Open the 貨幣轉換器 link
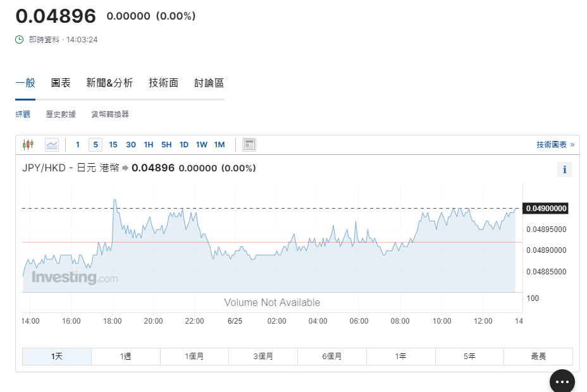Screen dimensions: 587x392 pyautogui.click(x=110, y=114)
